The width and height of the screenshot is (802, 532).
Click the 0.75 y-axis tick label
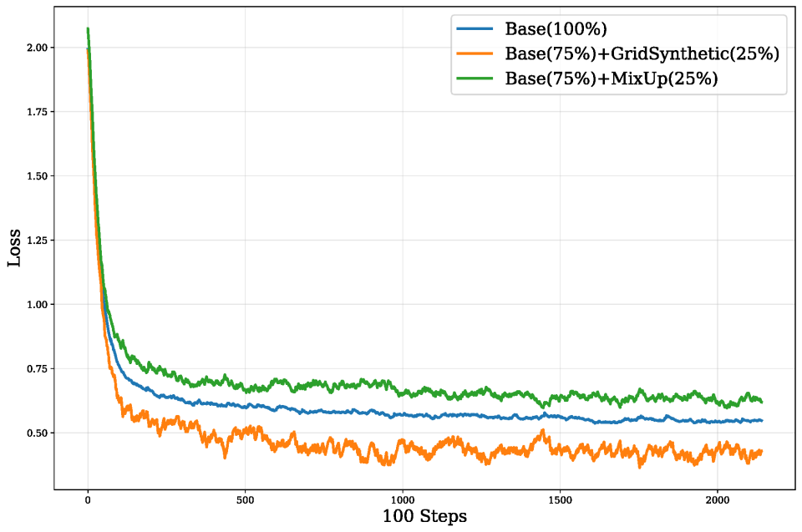coord(37,369)
